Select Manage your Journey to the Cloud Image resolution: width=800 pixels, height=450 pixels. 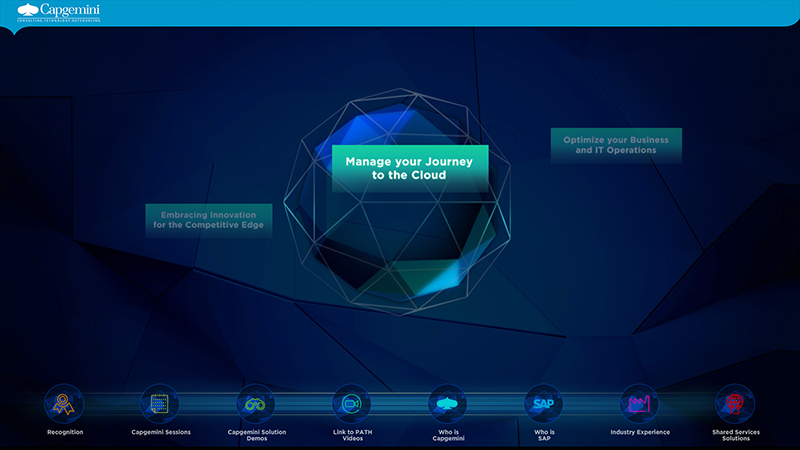tap(410, 168)
